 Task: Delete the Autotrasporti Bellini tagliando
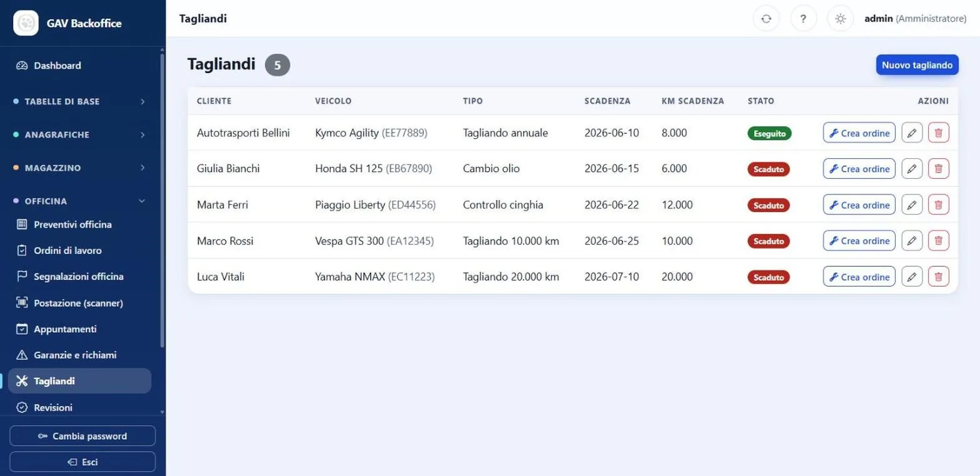tap(939, 133)
